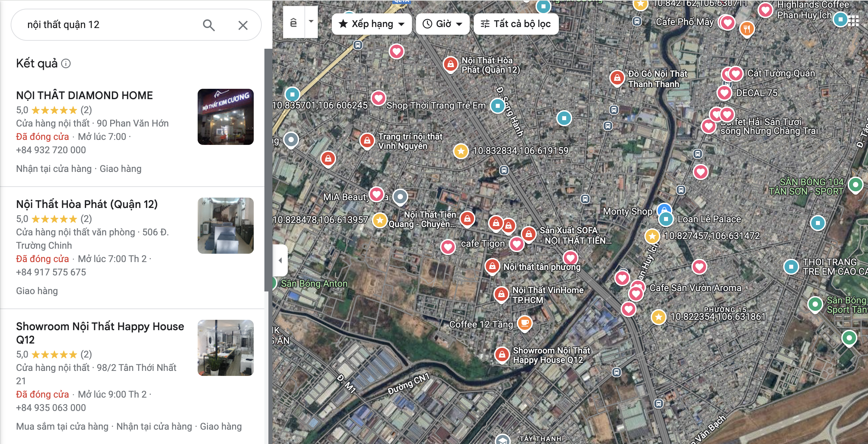
Task: Collapse the side panel with the arrow tab
Action: [280, 260]
